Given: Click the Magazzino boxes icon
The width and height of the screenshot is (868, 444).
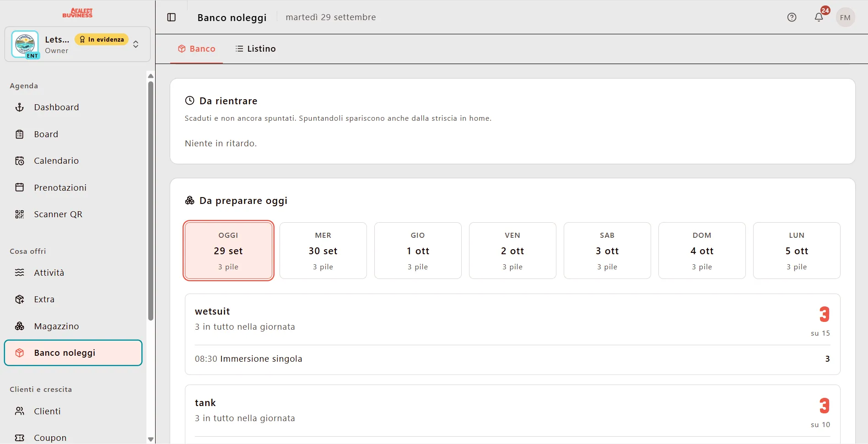Looking at the screenshot, I should (x=20, y=326).
